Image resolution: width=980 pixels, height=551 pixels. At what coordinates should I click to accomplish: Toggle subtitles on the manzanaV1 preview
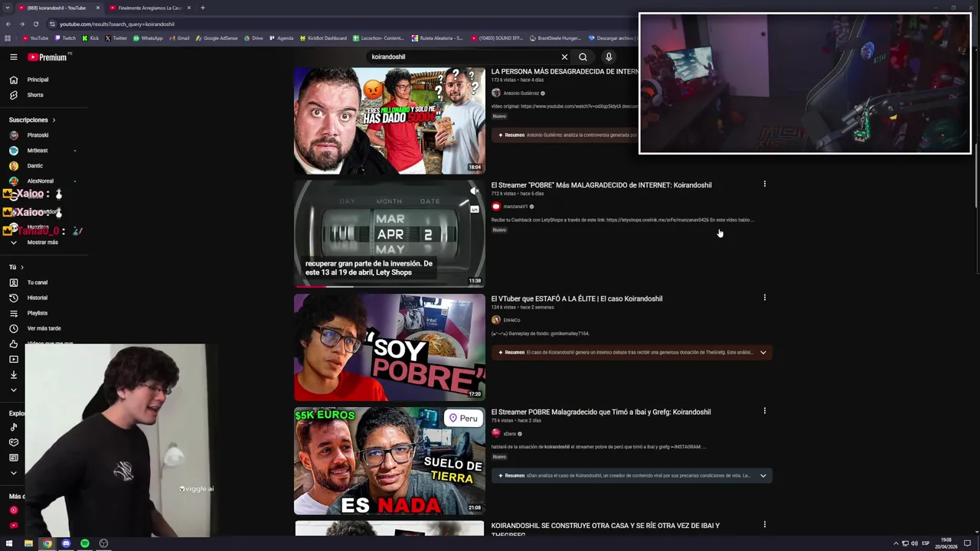474,209
